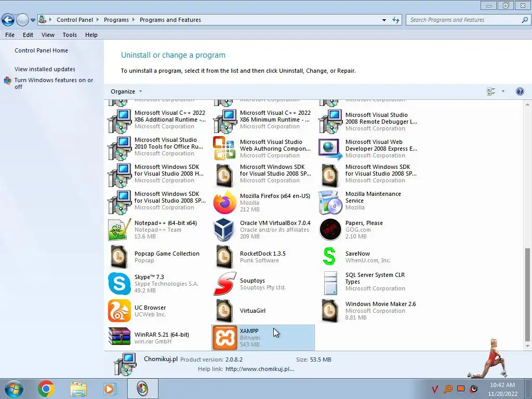
Task: Click the Programs breadcrumb
Action: (x=116, y=20)
